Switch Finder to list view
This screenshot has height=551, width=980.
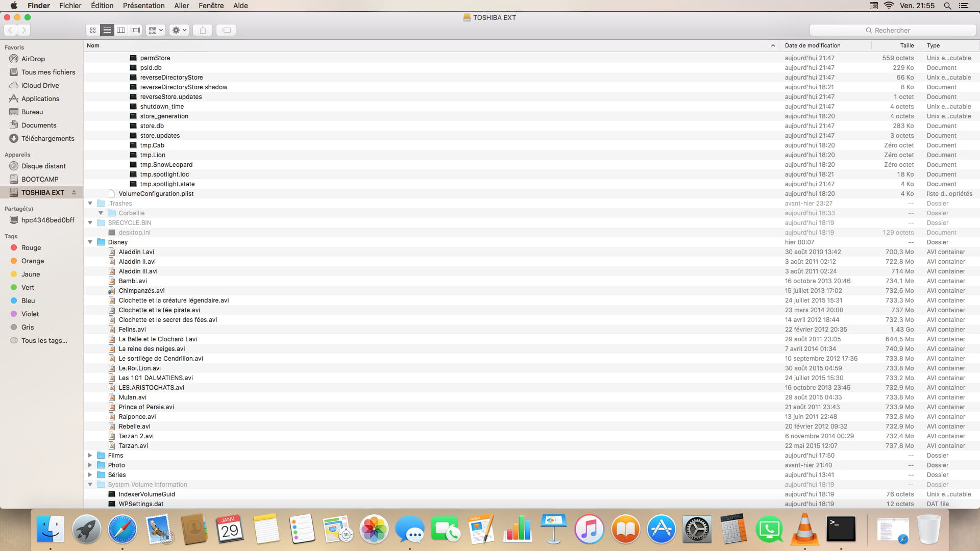107,30
